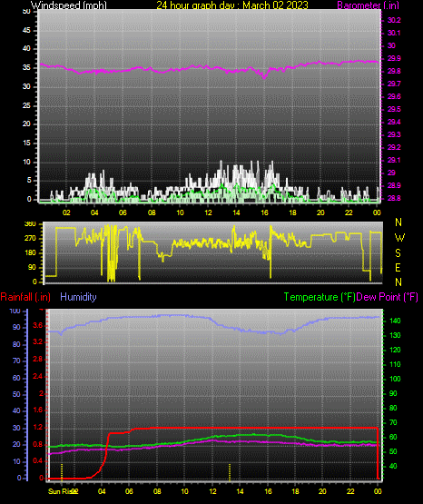The height and width of the screenshot is (504, 423).
Task: Click the yellow dotted marker near hour 13
Action: point(230,472)
